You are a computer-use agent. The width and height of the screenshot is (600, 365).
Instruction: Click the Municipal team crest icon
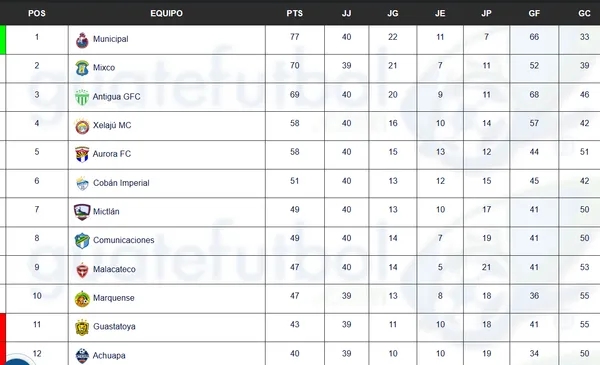click(82, 40)
